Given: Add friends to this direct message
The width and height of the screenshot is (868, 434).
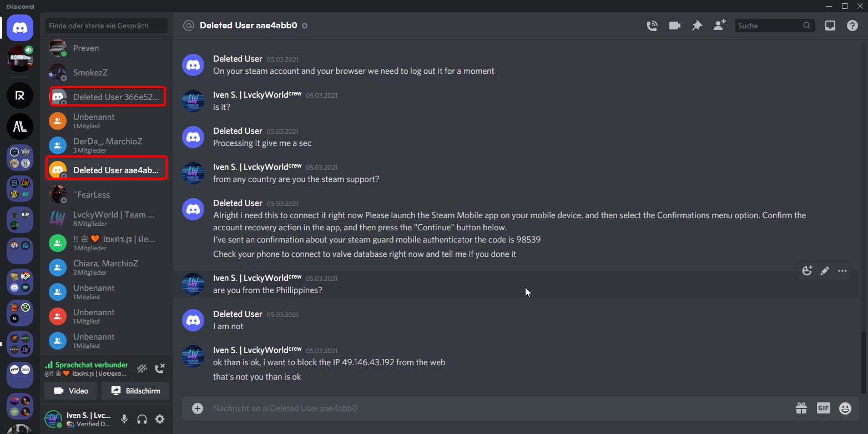Looking at the screenshot, I should click(x=719, y=26).
